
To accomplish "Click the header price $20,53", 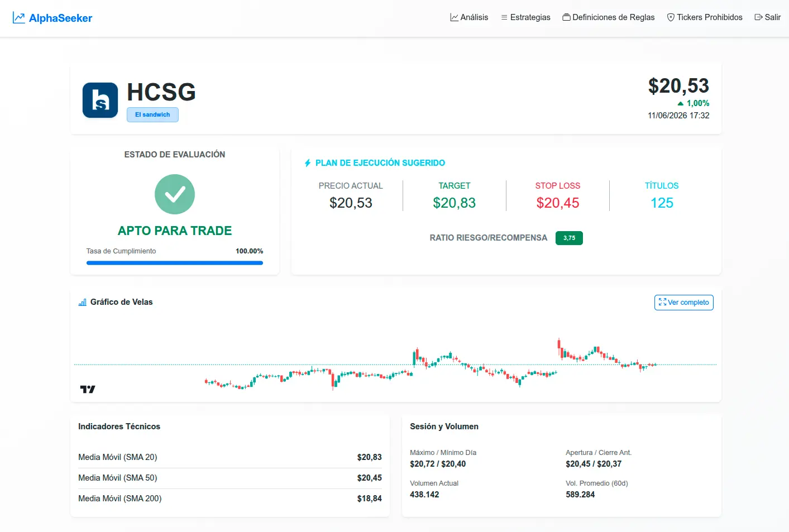I will pos(678,86).
